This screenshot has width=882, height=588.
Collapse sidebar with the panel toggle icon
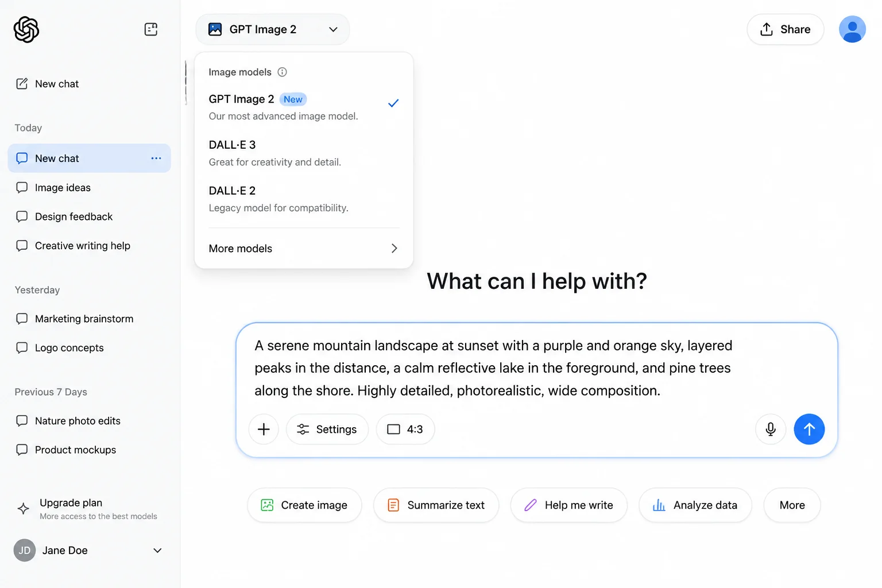click(x=151, y=29)
